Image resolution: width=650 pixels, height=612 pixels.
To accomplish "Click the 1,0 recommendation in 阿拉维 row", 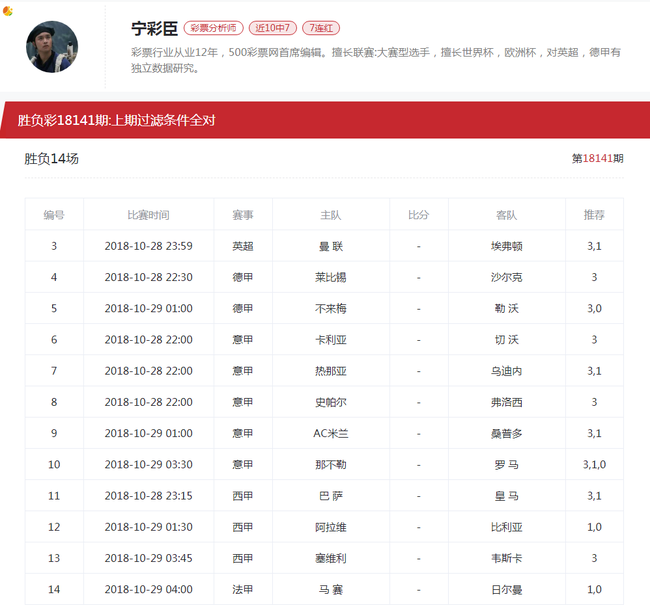I will 594,527.
